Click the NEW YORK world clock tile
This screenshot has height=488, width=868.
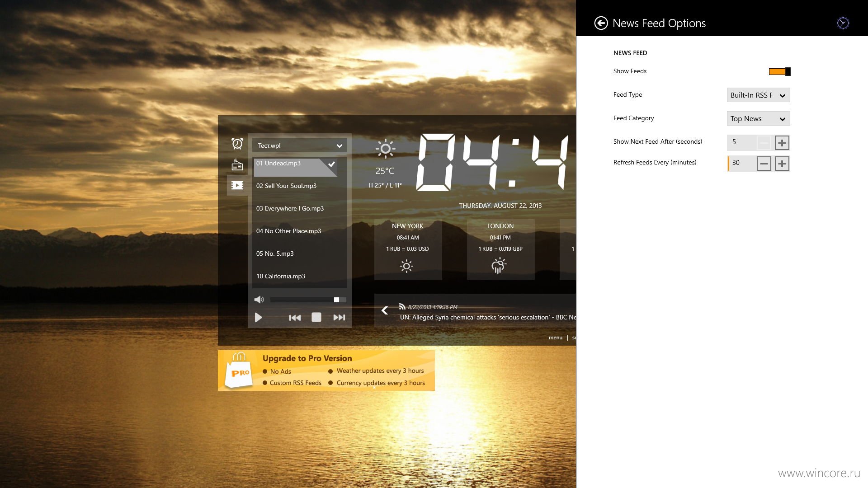tap(408, 249)
